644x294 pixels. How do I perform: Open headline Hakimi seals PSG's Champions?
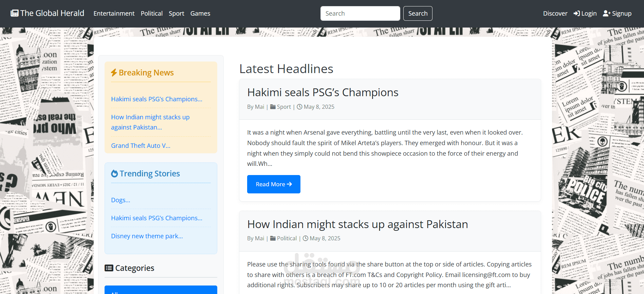click(323, 92)
